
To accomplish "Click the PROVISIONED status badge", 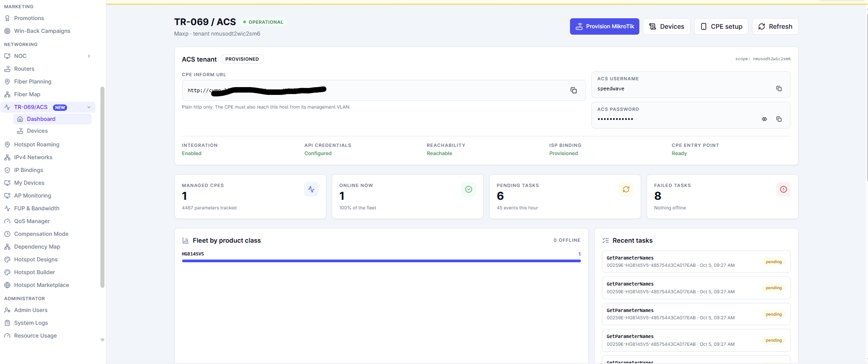I will (242, 59).
